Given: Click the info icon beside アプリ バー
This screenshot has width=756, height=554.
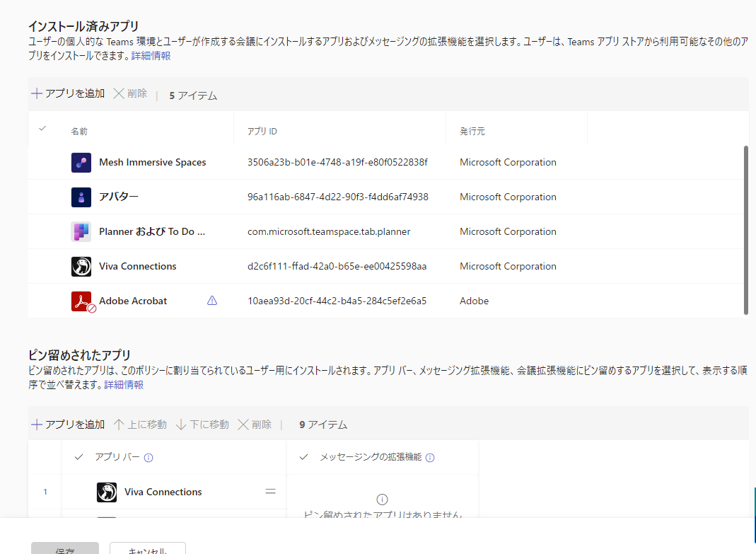Looking at the screenshot, I should click(149, 458).
